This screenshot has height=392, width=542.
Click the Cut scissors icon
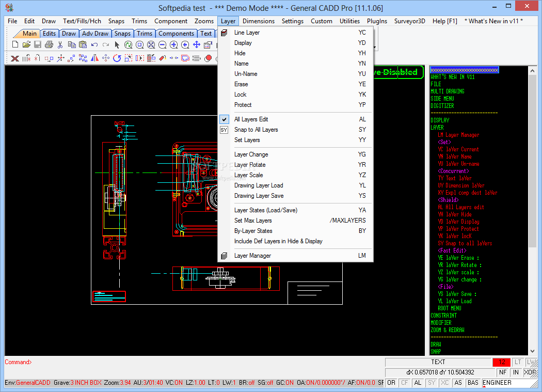60,44
